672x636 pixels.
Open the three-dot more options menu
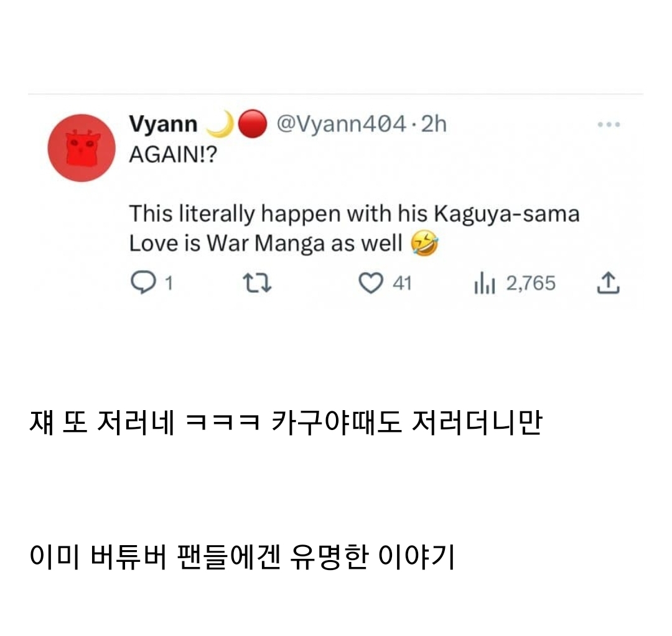[608, 124]
